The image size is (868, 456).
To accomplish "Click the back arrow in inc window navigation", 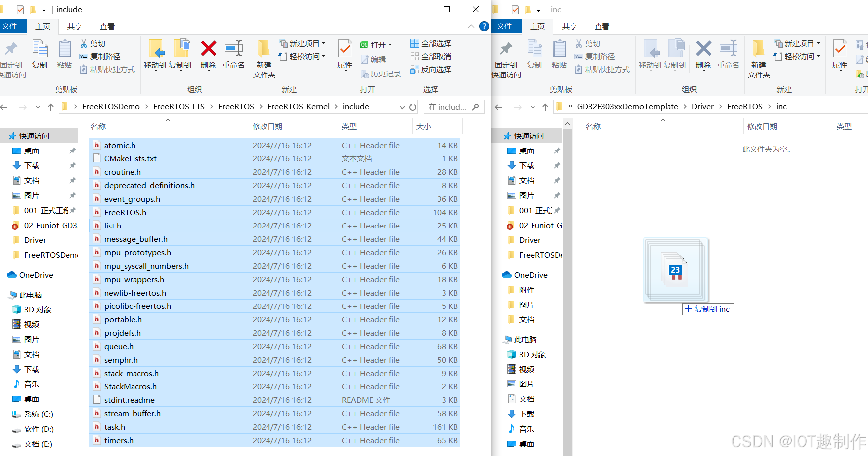I will 499,107.
